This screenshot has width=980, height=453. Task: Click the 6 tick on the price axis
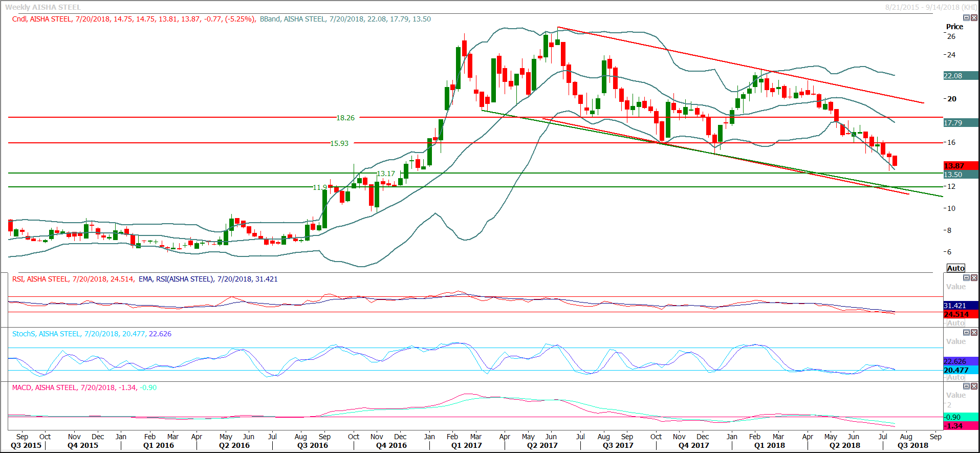coord(949,252)
